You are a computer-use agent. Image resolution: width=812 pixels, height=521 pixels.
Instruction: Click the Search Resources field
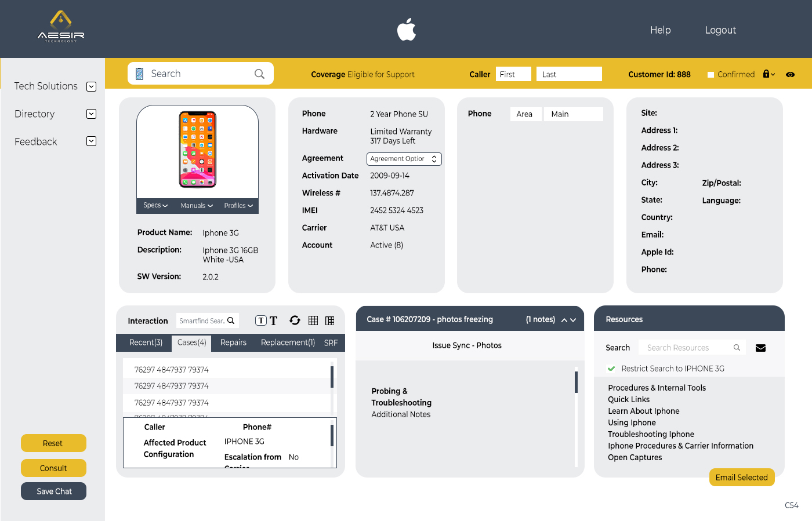pyautogui.click(x=692, y=348)
